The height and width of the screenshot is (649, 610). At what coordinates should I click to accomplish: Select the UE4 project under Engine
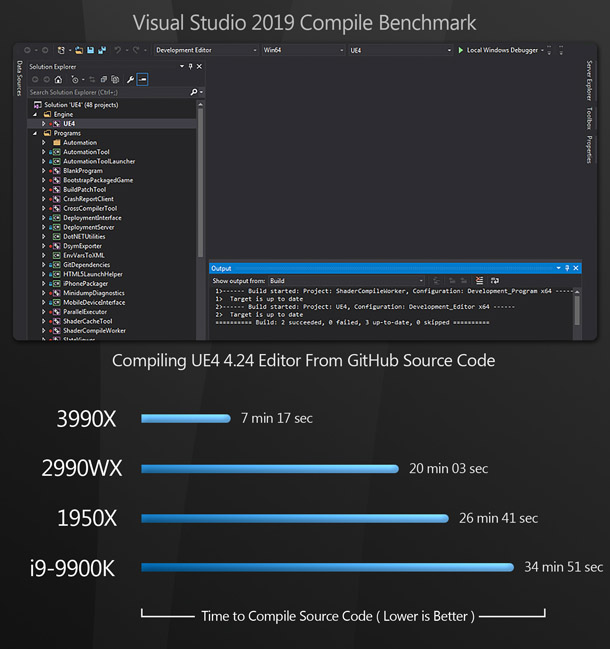[x=70, y=123]
